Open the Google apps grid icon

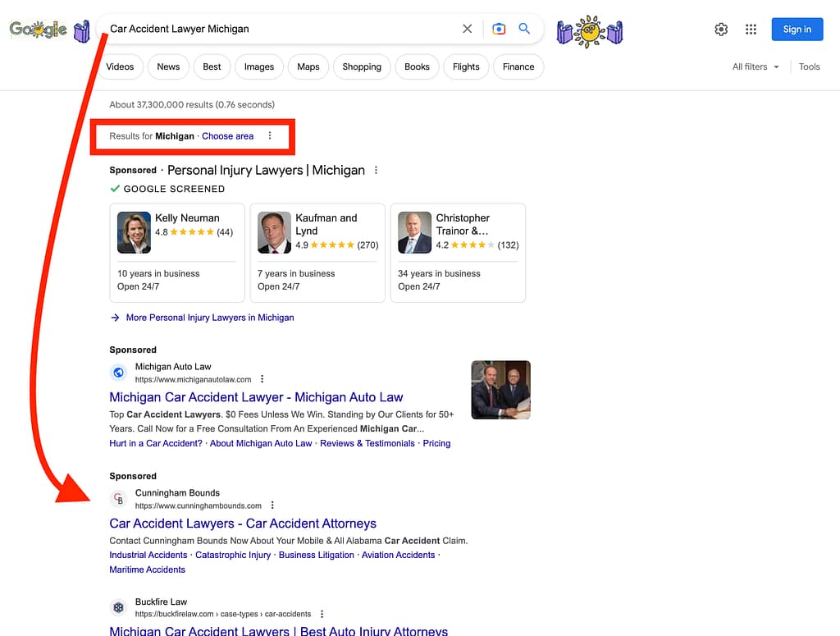(x=751, y=30)
